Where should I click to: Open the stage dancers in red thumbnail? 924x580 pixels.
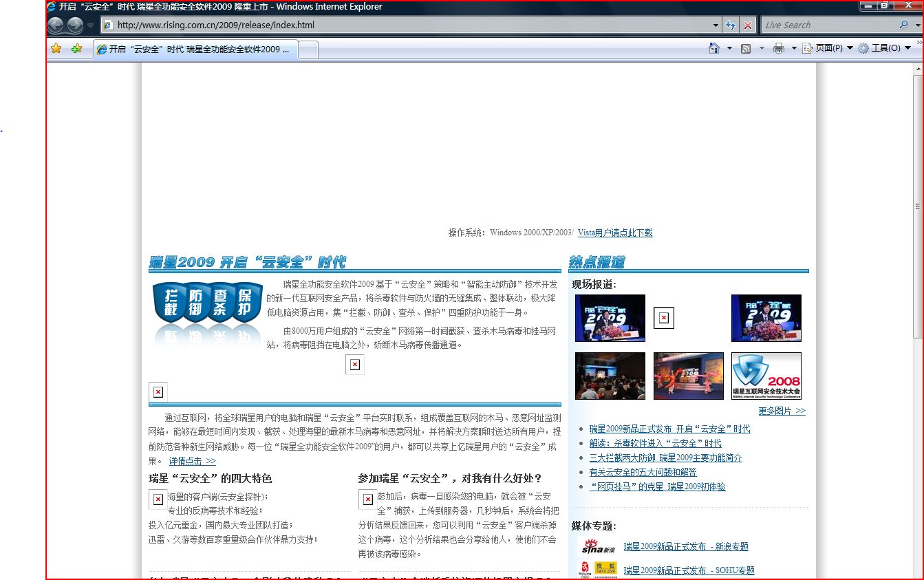tap(688, 376)
